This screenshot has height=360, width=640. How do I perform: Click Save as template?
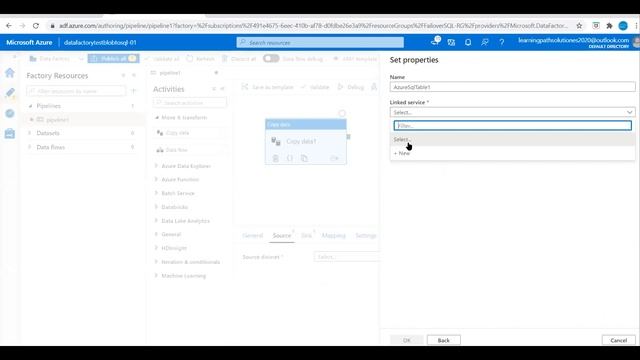click(267, 87)
